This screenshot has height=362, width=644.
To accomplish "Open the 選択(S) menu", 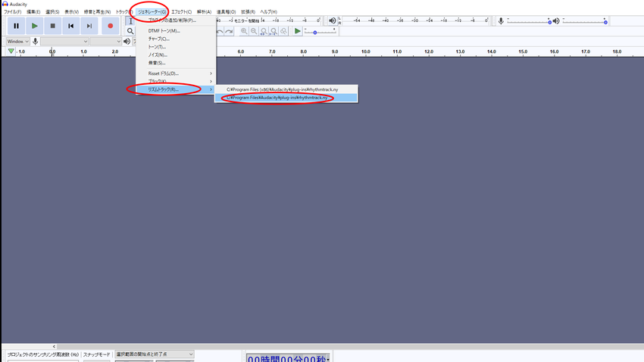I will click(x=52, y=12).
